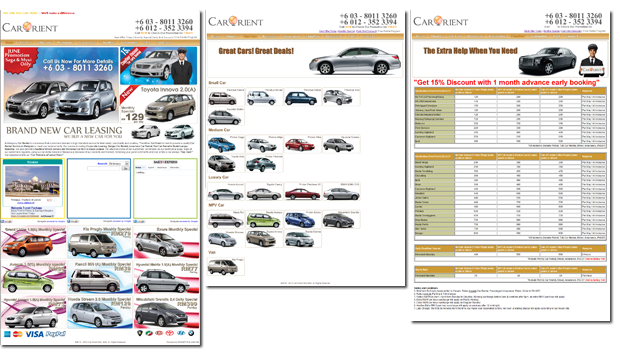
Task: Select the dark red sedan under Luxury Car
Action: pyautogui.click(x=302, y=191)
